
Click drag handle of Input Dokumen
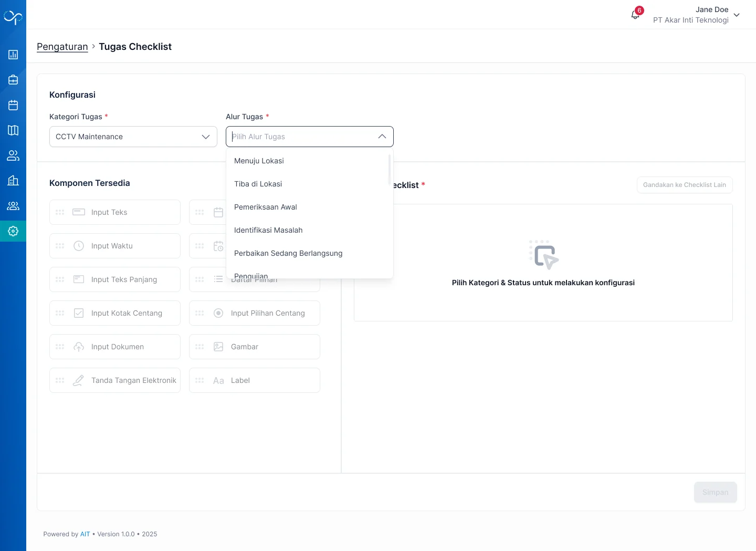(x=60, y=347)
